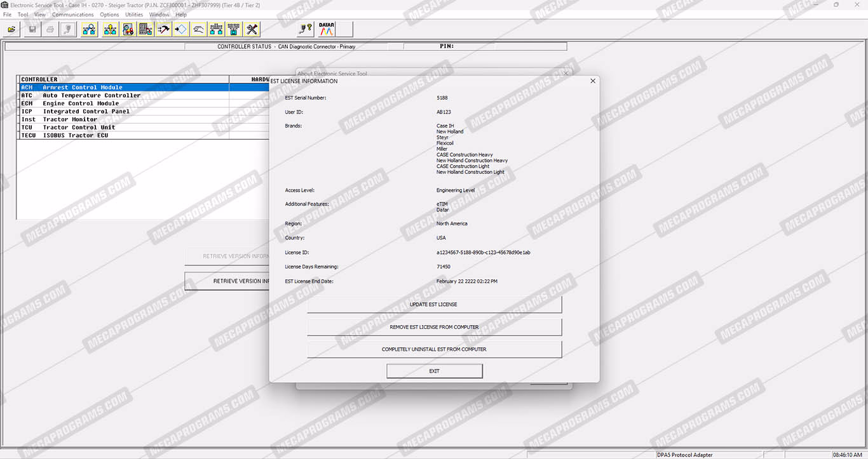Open the Communications menu

73,15
